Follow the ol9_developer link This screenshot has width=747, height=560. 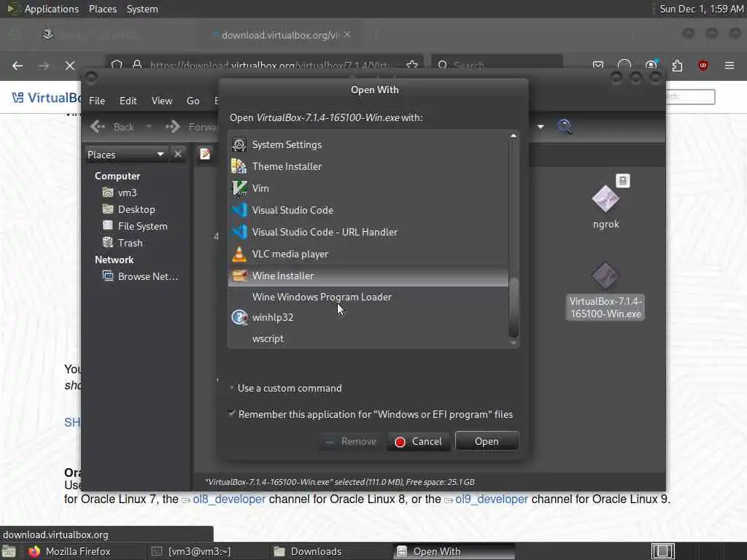(491, 499)
